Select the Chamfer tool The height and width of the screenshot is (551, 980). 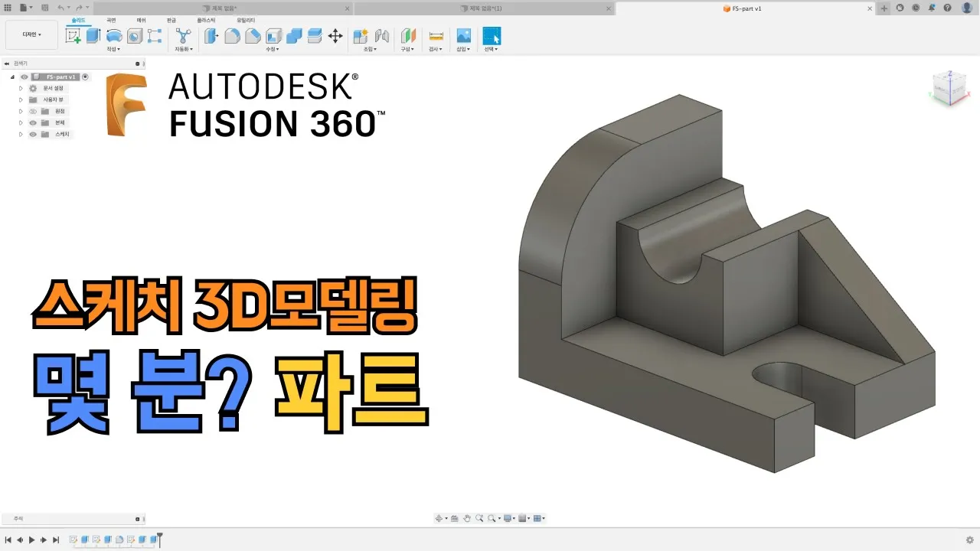point(253,36)
